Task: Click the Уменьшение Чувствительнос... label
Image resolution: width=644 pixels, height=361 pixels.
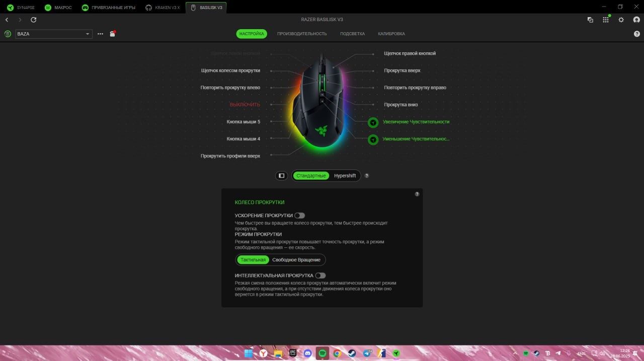Action: (x=416, y=139)
